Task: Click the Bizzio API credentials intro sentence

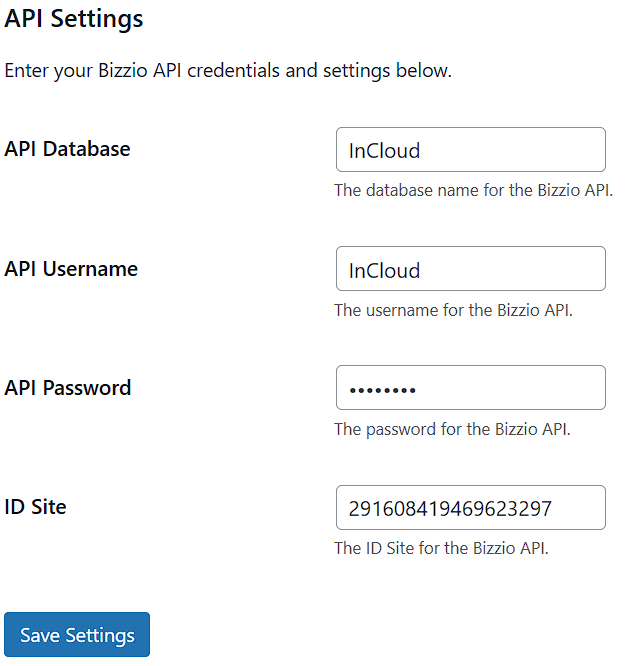Action: (x=228, y=71)
